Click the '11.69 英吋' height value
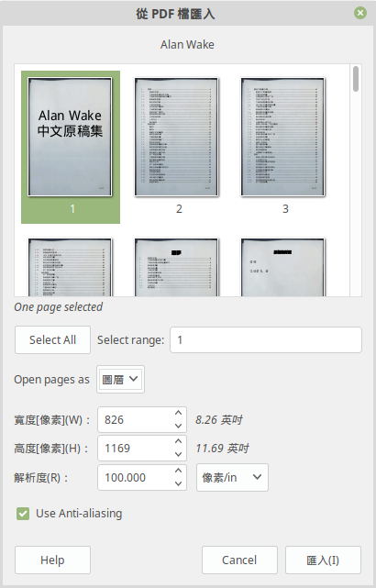376x588 pixels. [222, 449]
